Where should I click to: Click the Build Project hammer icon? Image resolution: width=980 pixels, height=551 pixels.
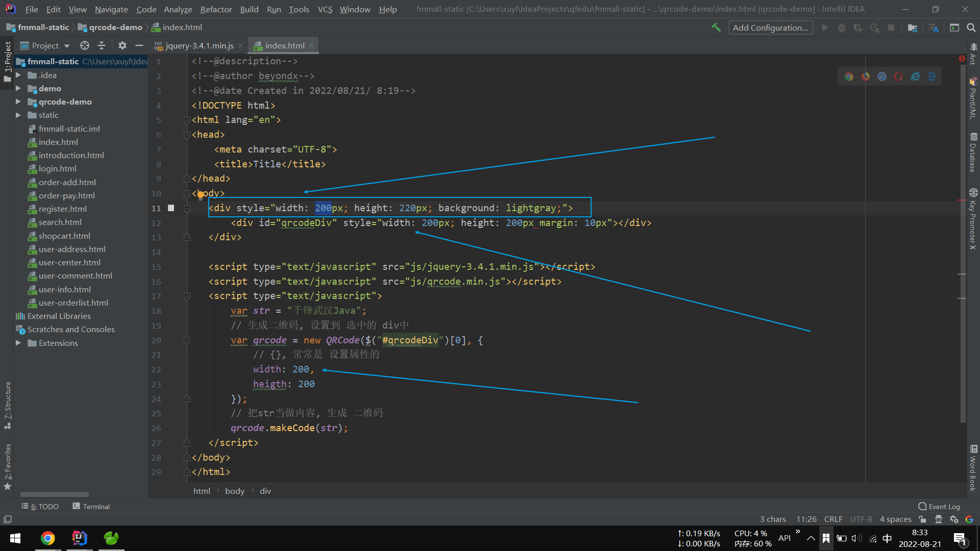[716, 28]
